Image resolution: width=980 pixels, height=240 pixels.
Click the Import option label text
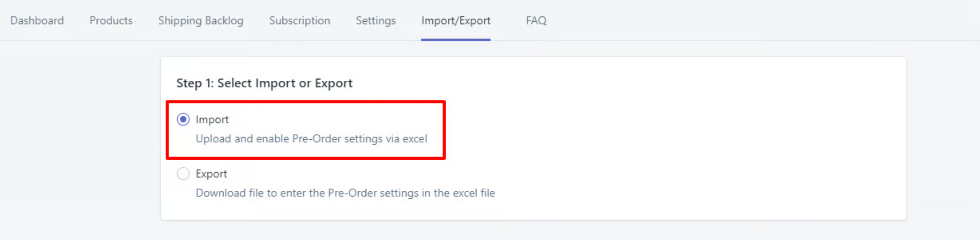212,120
